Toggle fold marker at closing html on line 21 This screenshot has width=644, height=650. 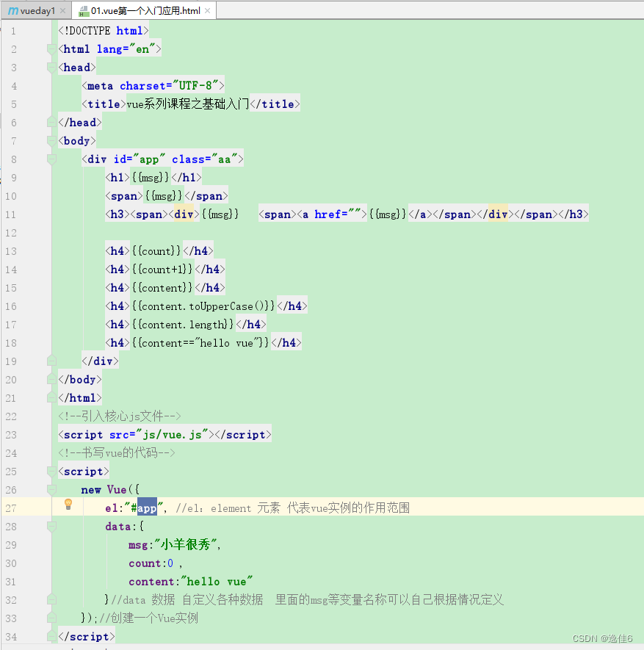(51, 398)
